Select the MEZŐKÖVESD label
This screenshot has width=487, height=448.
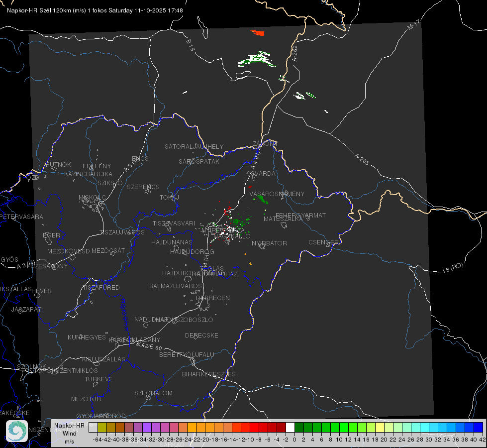[x=68, y=251]
